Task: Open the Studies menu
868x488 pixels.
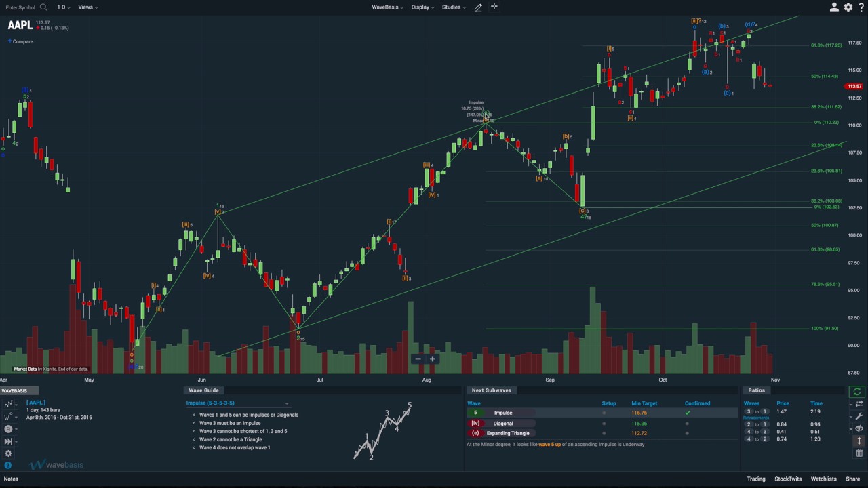Action: (454, 7)
